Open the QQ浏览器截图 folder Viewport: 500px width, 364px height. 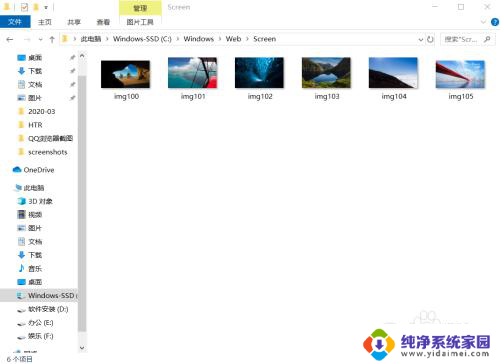tap(50, 138)
